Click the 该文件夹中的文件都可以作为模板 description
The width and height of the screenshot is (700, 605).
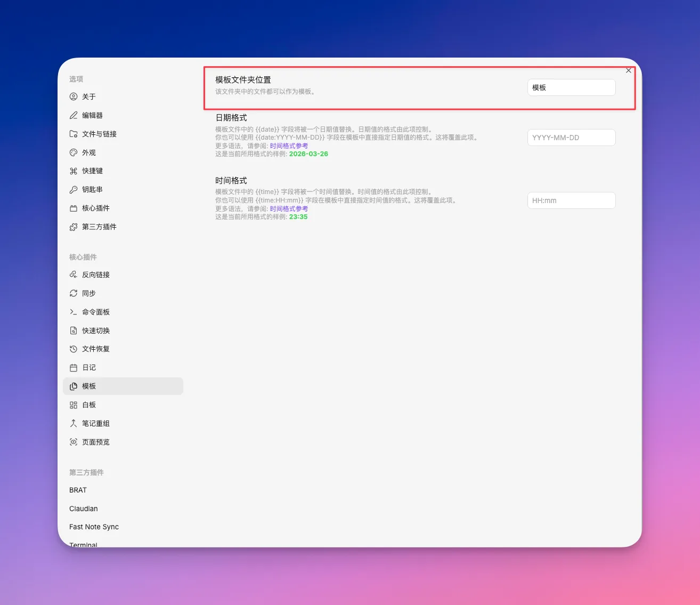click(x=265, y=92)
